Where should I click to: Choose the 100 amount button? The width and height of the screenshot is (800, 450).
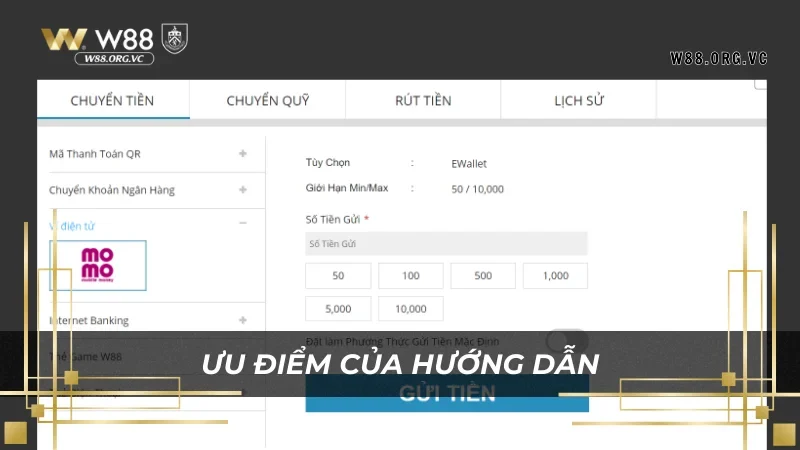[411, 276]
